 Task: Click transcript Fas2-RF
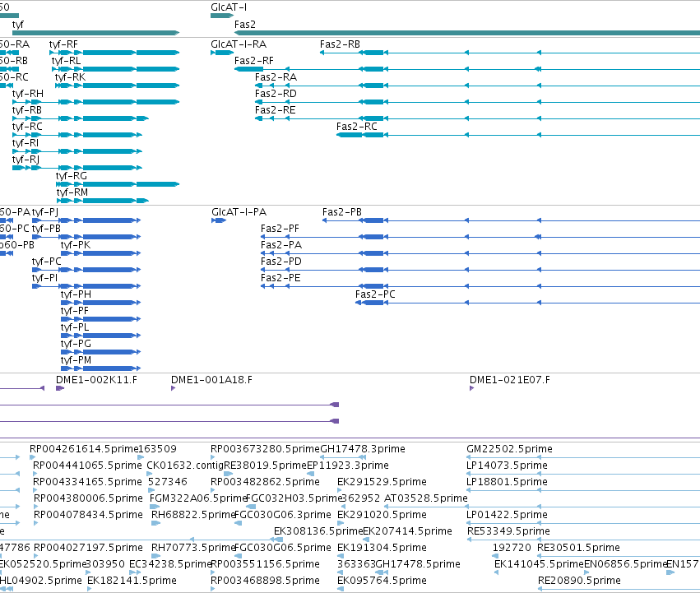point(467,69)
